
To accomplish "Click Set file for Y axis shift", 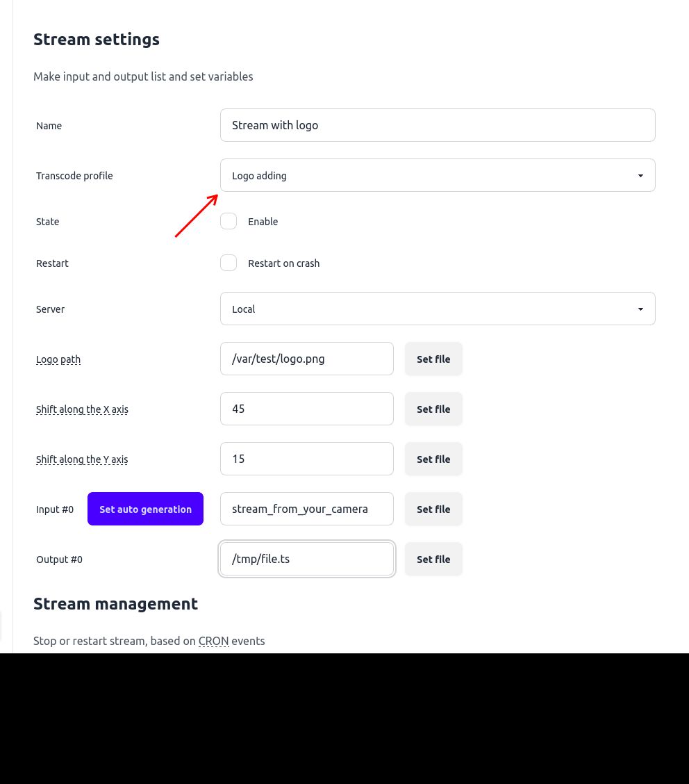I will point(433,459).
